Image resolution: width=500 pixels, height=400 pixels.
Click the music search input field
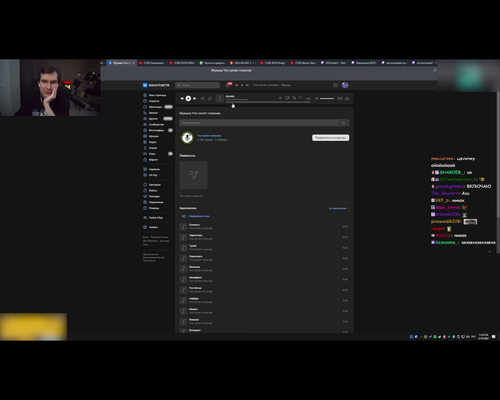[259, 123]
